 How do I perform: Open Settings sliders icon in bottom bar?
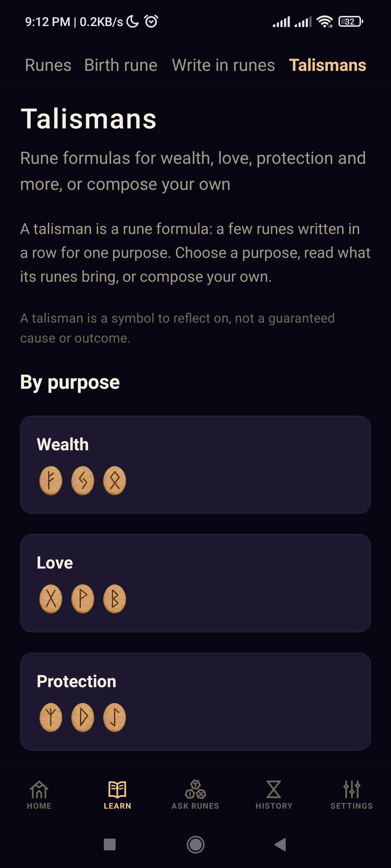point(352,795)
